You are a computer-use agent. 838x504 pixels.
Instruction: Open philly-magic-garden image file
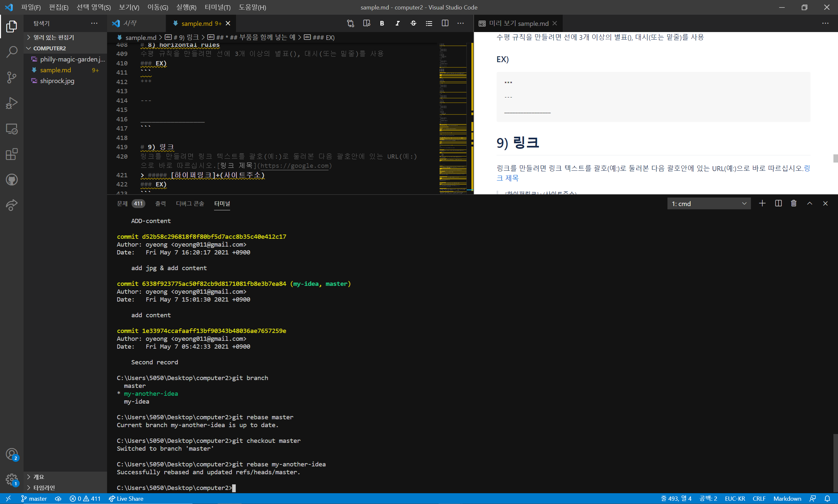pyautogui.click(x=65, y=59)
